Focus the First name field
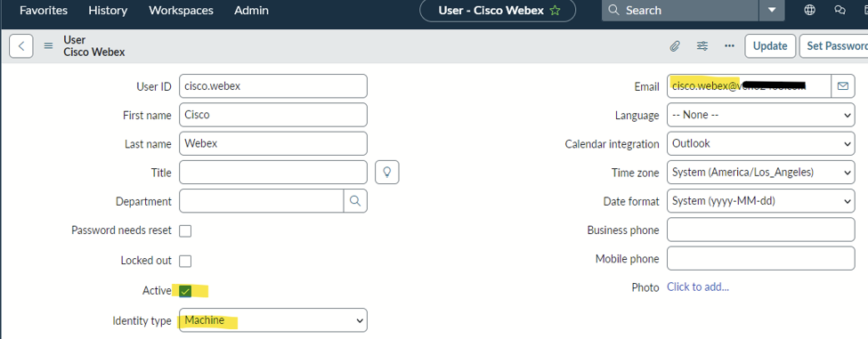Screen dimensions: 868x339 tap(273, 115)
